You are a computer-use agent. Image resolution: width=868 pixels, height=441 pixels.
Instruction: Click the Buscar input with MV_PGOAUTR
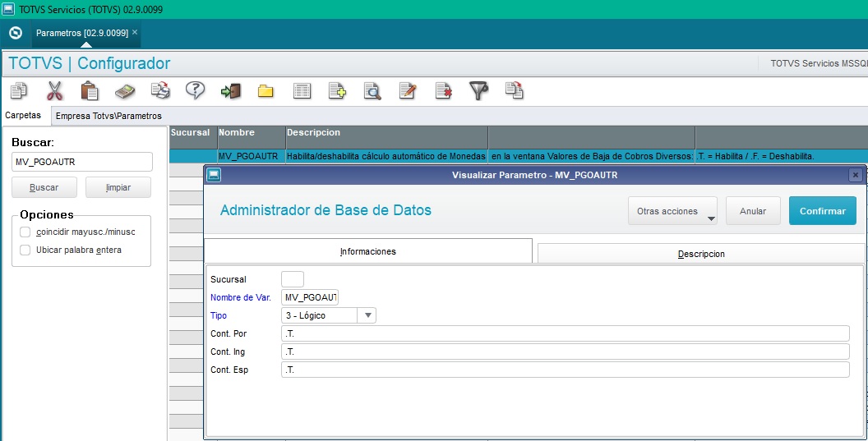82,162
